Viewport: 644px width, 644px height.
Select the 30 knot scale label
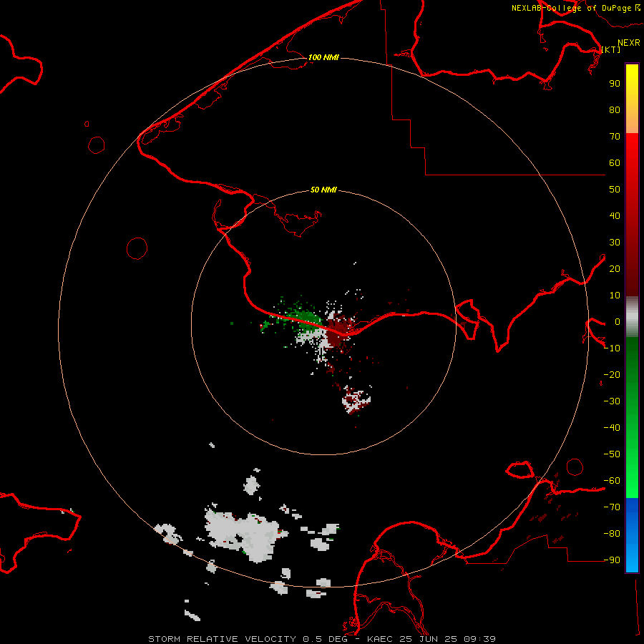click(615, 243)
